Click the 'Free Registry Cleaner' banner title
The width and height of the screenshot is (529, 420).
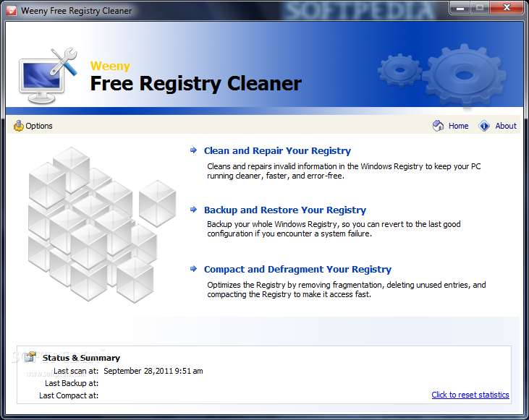pyautogui.click(x=195, y=84)
